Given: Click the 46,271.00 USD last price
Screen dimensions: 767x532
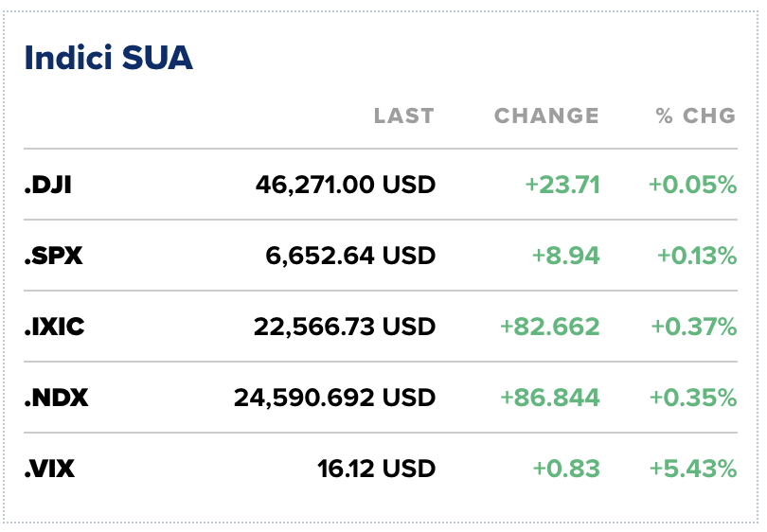Looking at the screenshot, I should (345, 185).
